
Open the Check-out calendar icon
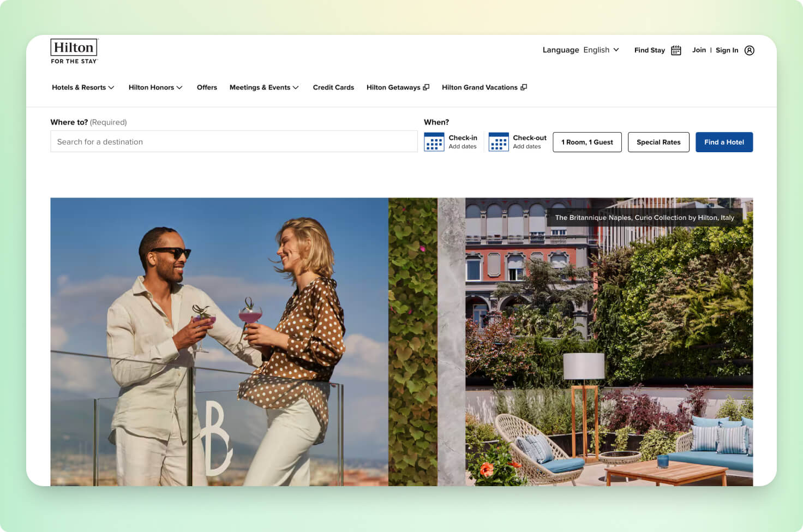click(498, 142)
